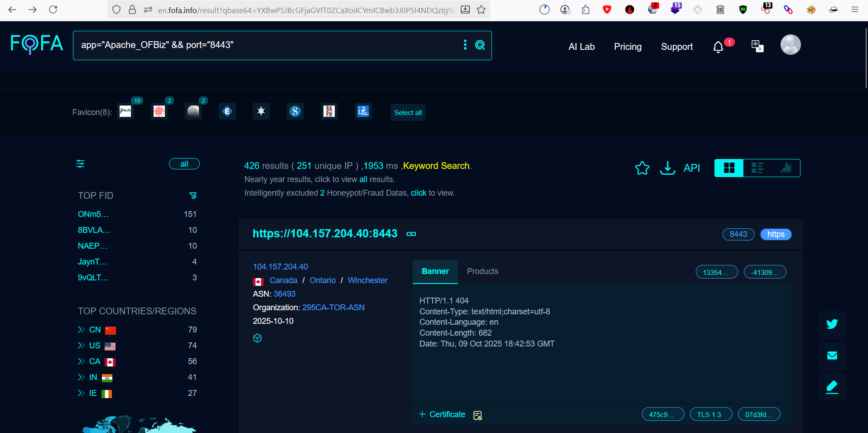Run search with magnifier icon
The height and width of the screenshot is (433, 868).
click(x=480, y=45)
